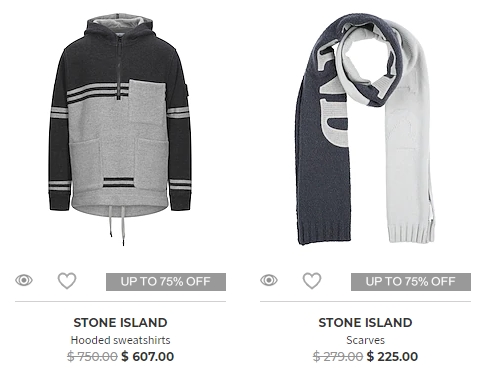492x368 pixels.
Task: Click quick view eye icon under scarf
Action: pyautogui.click(x=269, y=280)
